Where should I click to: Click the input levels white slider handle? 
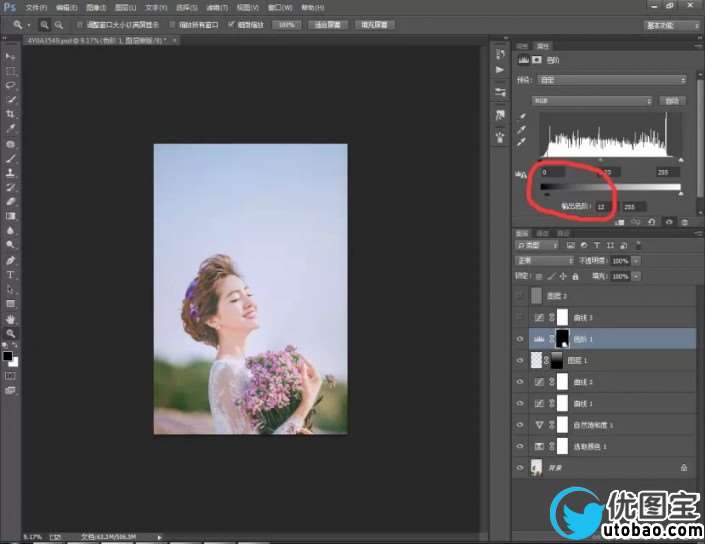[681, 160]
